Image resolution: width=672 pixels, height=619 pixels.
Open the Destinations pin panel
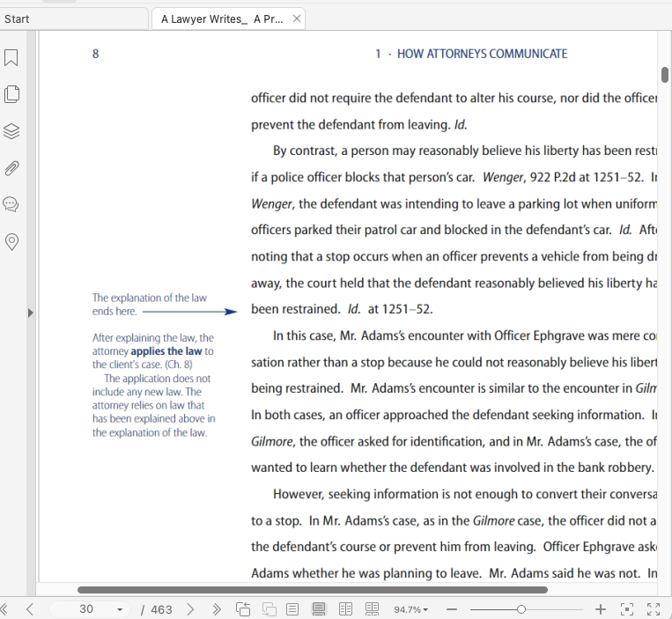[11, 241]
